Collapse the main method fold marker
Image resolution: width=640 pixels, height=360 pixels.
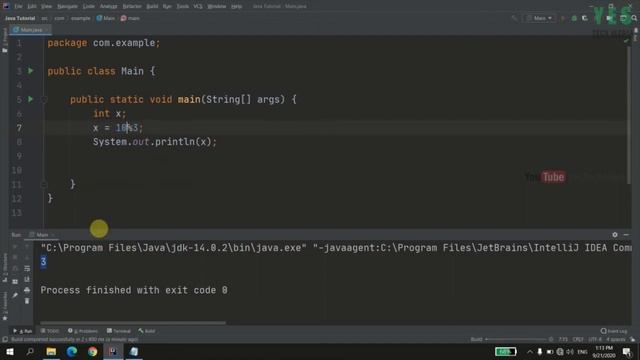point(44,99)
